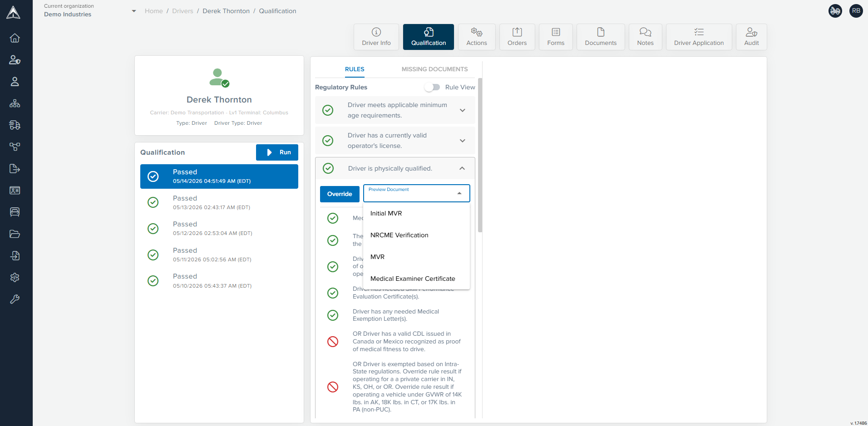Select the Passed run from 05/11/2026
The image size is (868, 426).
[219, 255]
